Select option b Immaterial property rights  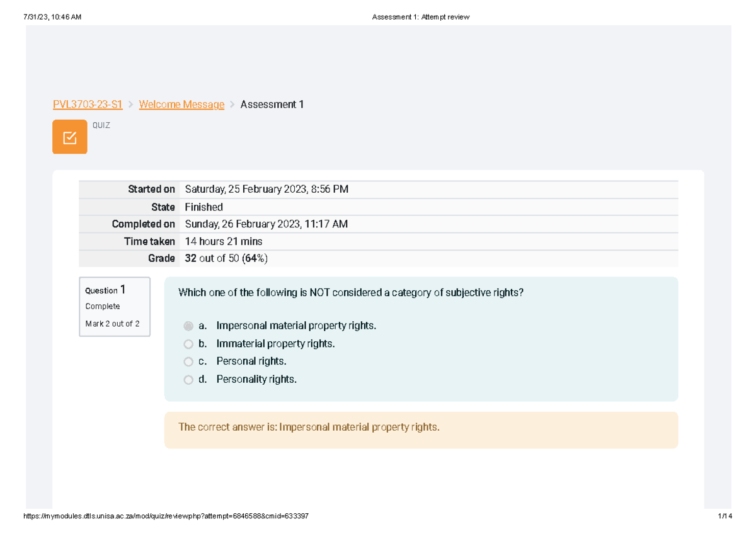[x=188, y=344]
